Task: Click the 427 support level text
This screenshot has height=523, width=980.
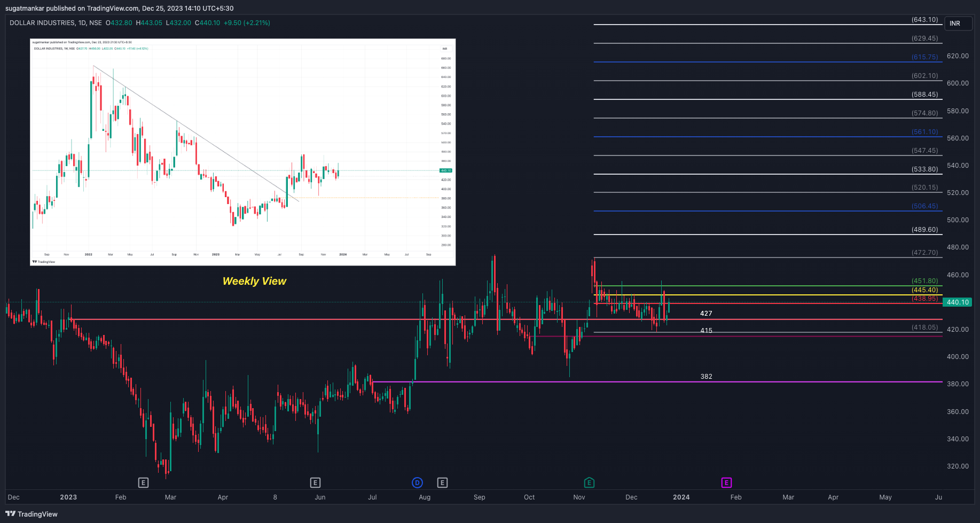Action: (706, 314)
